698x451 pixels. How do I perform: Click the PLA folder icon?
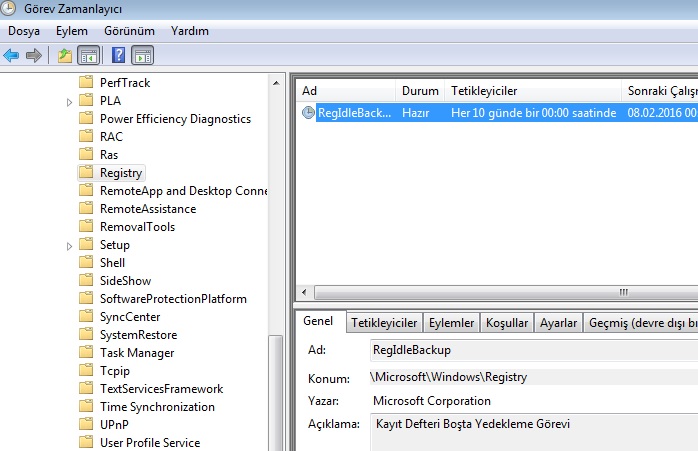(86, 100)
